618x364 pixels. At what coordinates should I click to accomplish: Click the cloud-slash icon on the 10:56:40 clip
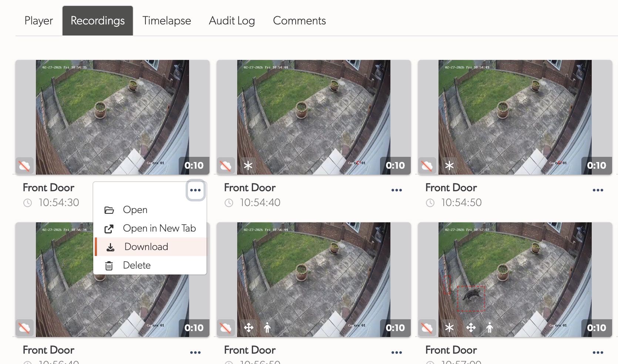(24, 328)
